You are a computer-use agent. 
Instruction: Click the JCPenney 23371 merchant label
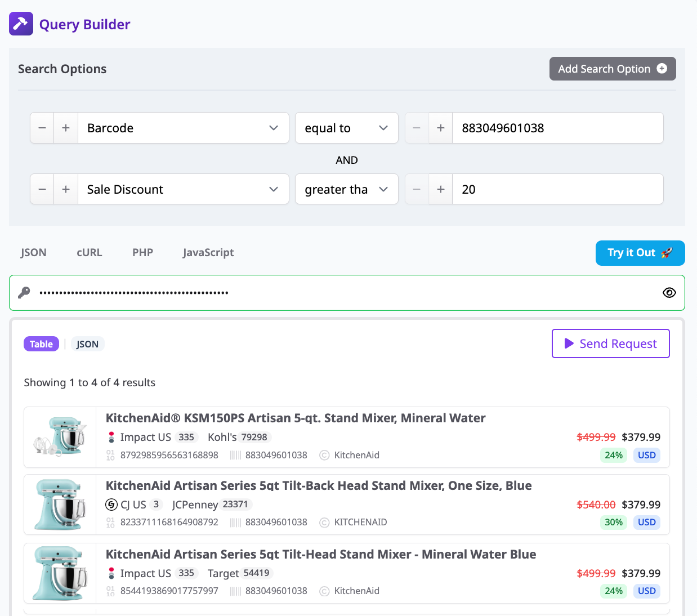[212, 505]
